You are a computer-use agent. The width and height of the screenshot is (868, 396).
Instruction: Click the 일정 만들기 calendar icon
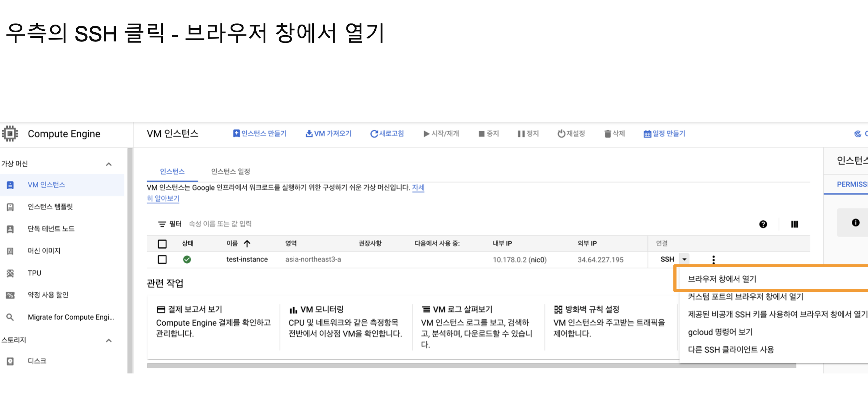click(x=647, y=134)
